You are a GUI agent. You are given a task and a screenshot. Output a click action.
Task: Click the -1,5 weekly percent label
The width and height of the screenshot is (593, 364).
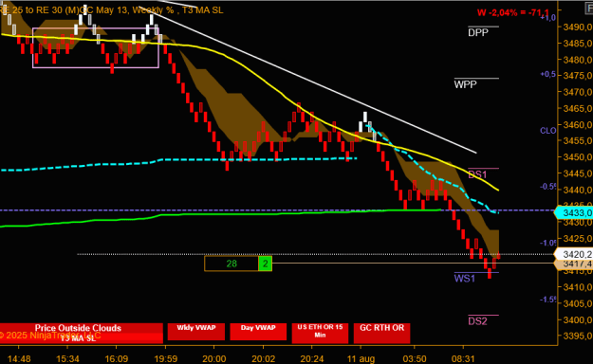click(548, 300)
